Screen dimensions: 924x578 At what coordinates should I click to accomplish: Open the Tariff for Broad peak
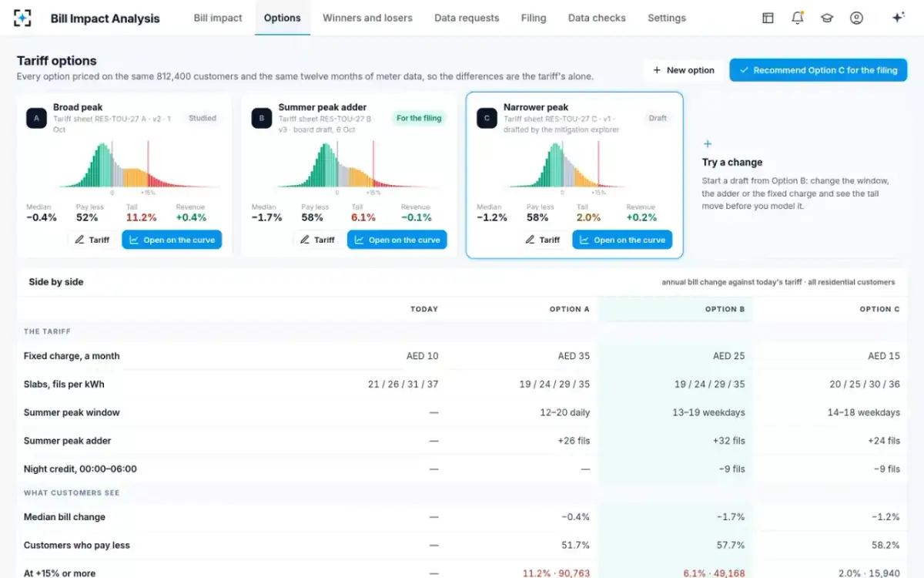tap(92, 240)
